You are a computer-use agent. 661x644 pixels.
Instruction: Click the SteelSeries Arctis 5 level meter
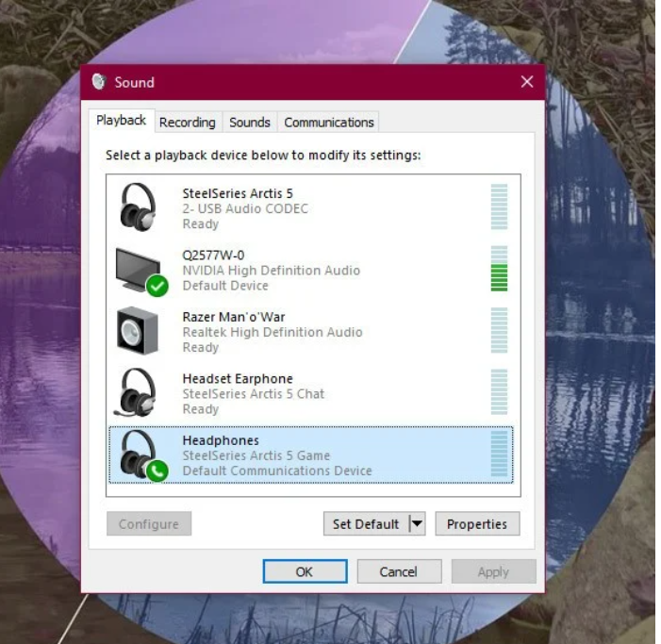point(499,206)
